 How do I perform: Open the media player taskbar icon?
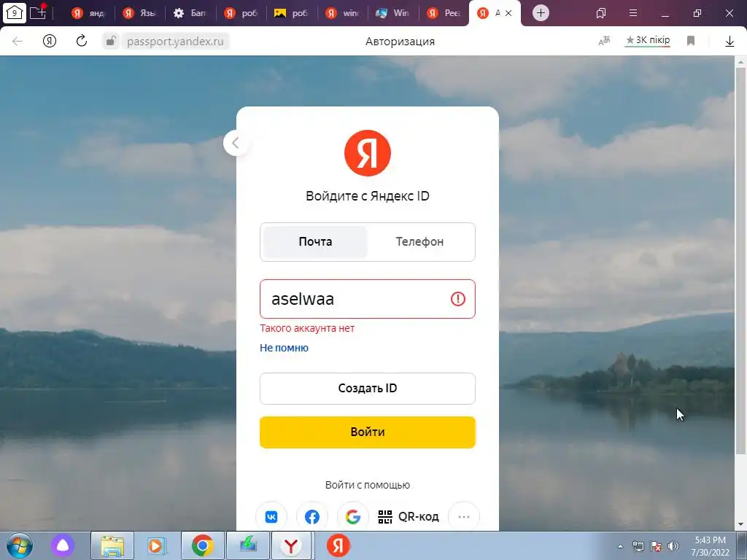click(x=156, y=545)
